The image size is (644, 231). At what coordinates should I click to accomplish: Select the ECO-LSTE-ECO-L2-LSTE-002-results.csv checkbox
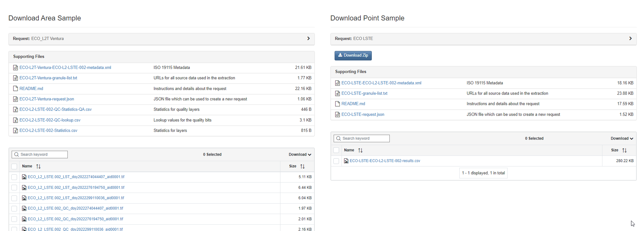click(336, 161)
